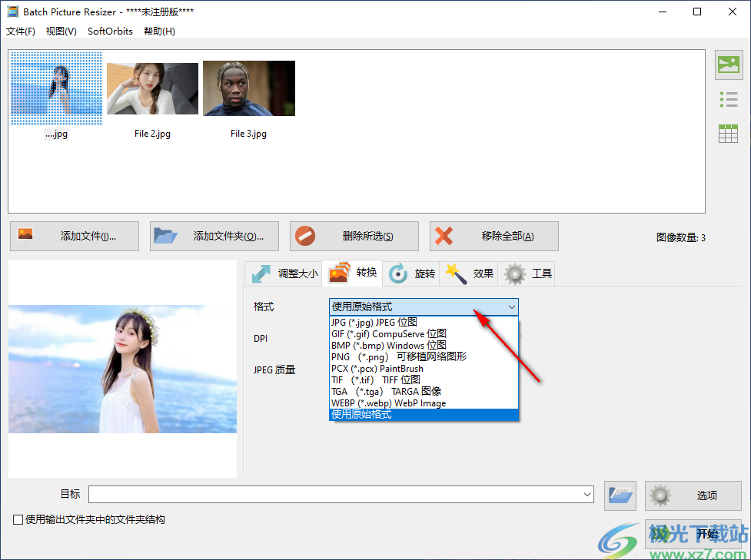
Task: Click the picture icon on 添加文件 button
Action: (x=25, y=236)
